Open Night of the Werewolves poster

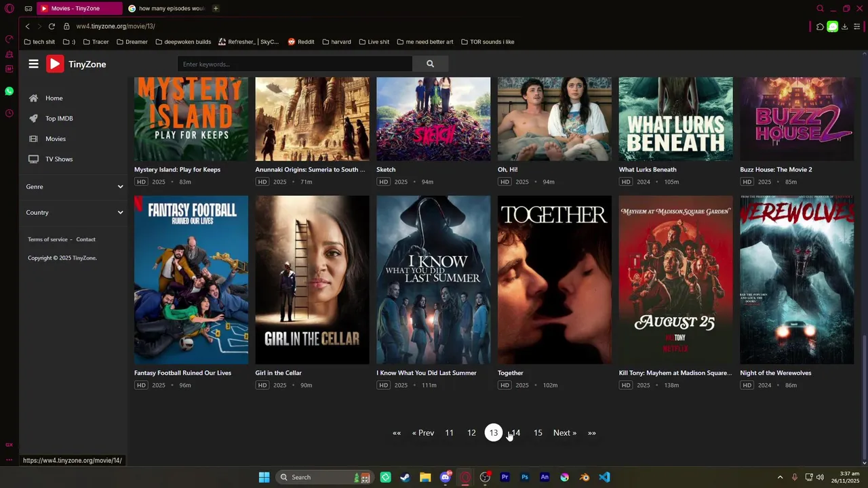point(797,280)
